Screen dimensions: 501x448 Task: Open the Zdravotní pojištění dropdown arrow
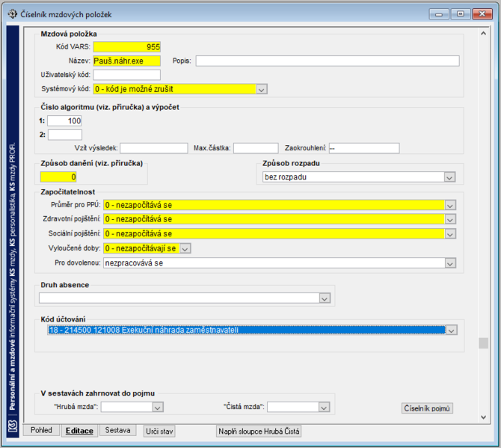450,219
